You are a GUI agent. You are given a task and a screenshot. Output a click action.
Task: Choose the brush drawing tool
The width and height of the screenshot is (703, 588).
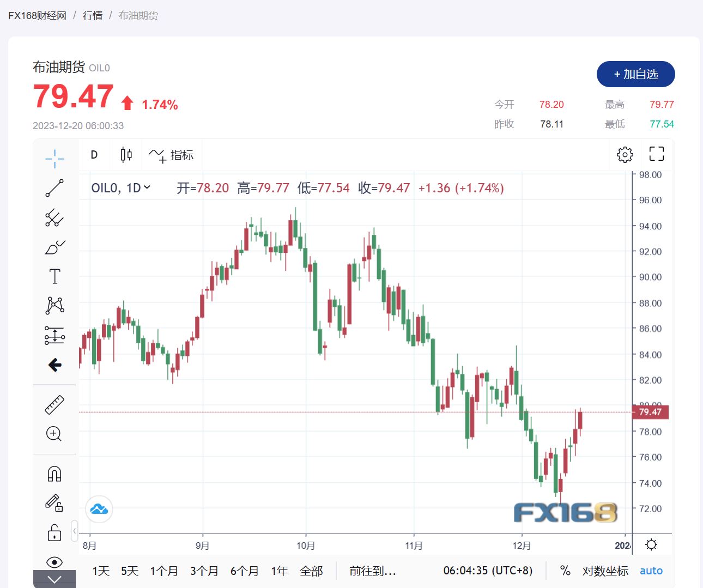[54, 247]
